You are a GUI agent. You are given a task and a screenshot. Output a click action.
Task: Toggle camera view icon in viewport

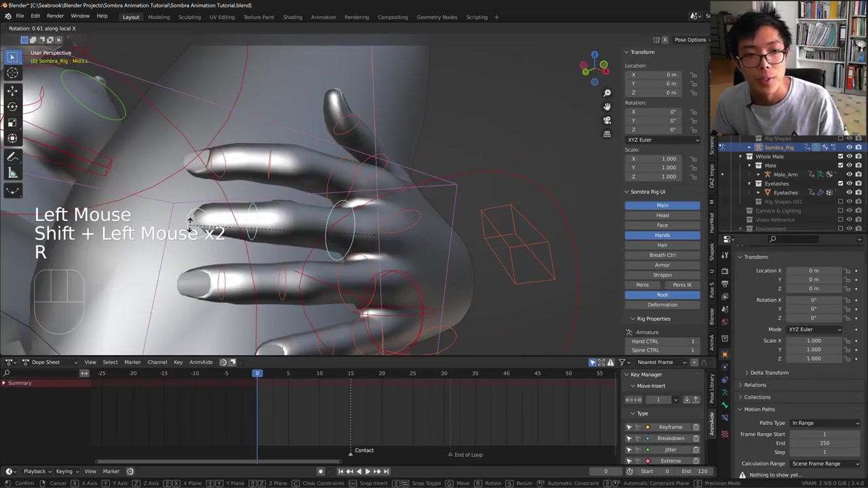pyautogui.click(x=607, y=120)
